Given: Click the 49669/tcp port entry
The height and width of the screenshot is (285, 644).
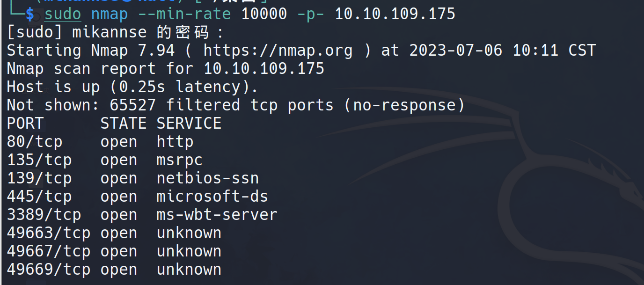Looking at the screenshot, I should (x=49, y=270).
